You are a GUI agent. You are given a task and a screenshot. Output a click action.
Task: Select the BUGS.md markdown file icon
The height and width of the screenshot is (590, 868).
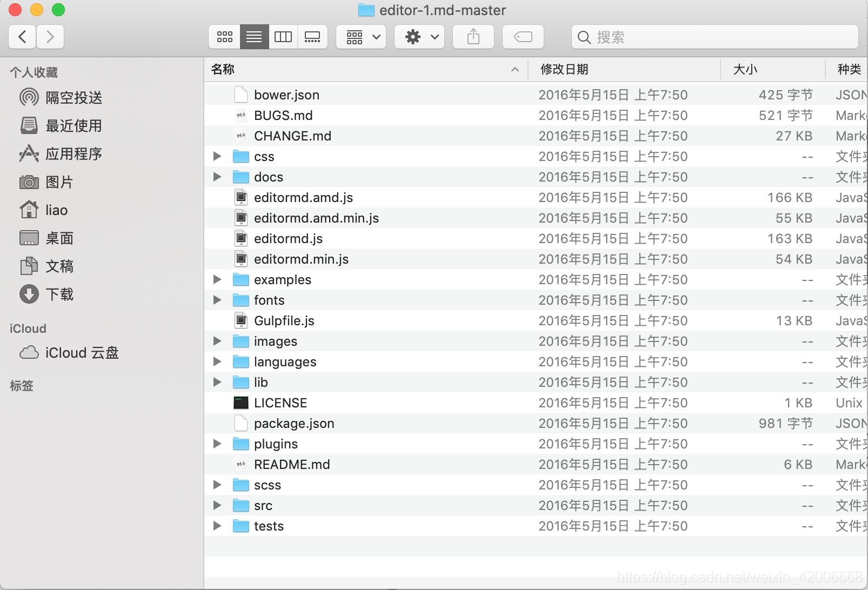tap(241, 115)
